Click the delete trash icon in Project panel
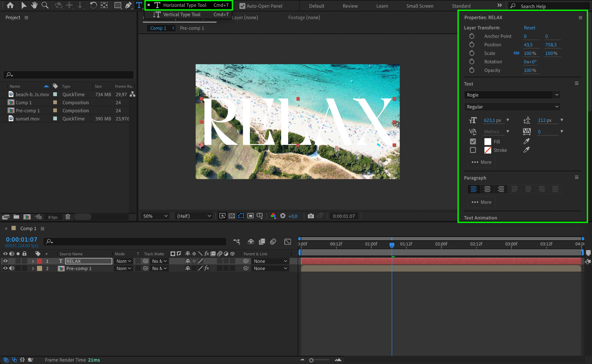Viewport: 592px width, 364px height. point(68,217)
